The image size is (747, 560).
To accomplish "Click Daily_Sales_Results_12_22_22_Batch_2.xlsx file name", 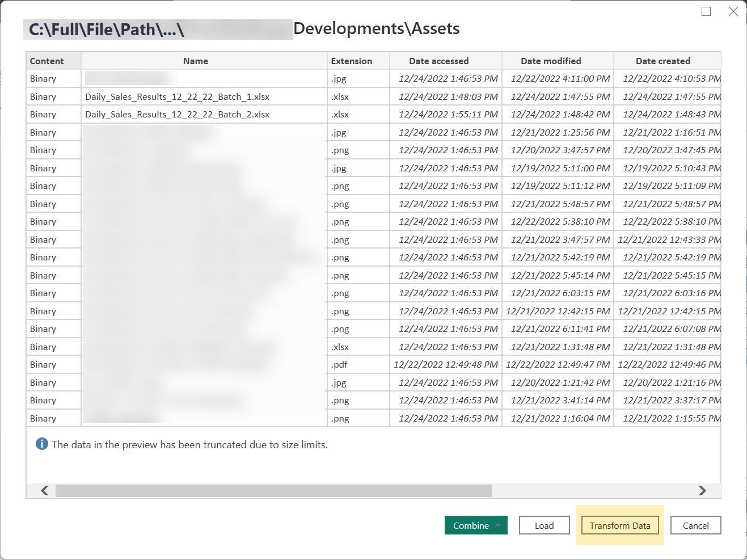I will click(178, 114).
